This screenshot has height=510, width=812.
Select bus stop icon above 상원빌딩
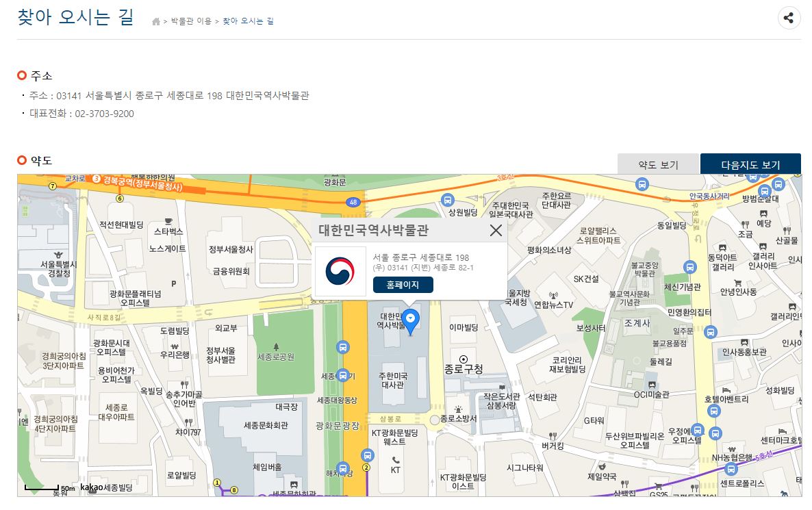[448, 200]
